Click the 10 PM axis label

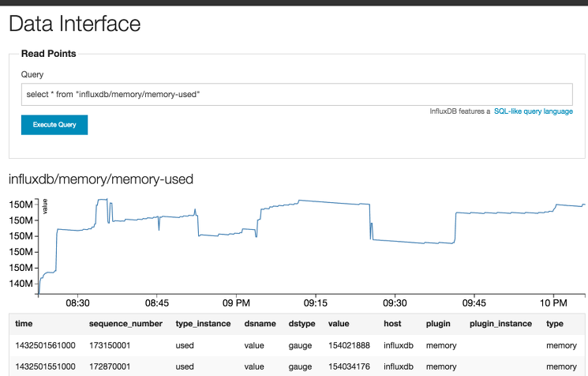553,303
